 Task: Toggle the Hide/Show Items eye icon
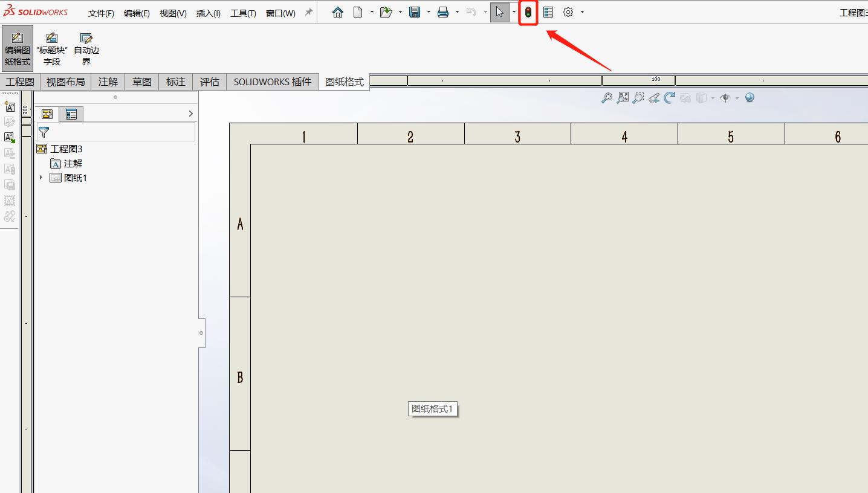tap(726, 98)
